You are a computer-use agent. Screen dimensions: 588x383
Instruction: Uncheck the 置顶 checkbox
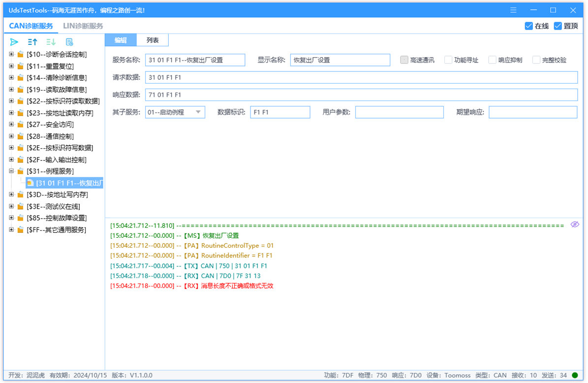coord(557,26)
